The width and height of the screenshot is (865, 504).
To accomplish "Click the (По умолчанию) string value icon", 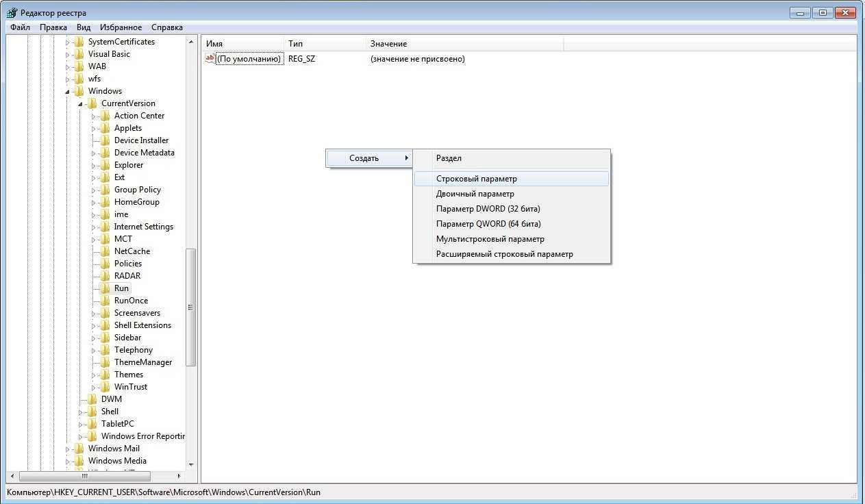I will coord(210,59).
